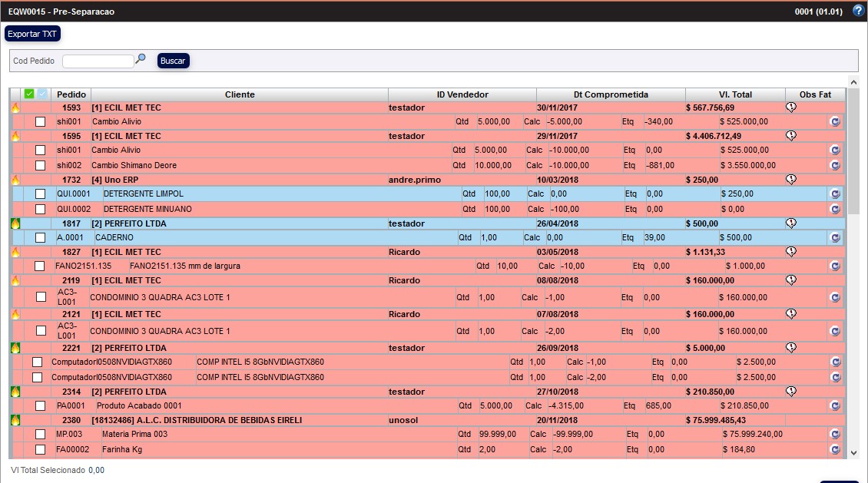Click the blue deselect-all checkmark icon

[x=42, y=94]
